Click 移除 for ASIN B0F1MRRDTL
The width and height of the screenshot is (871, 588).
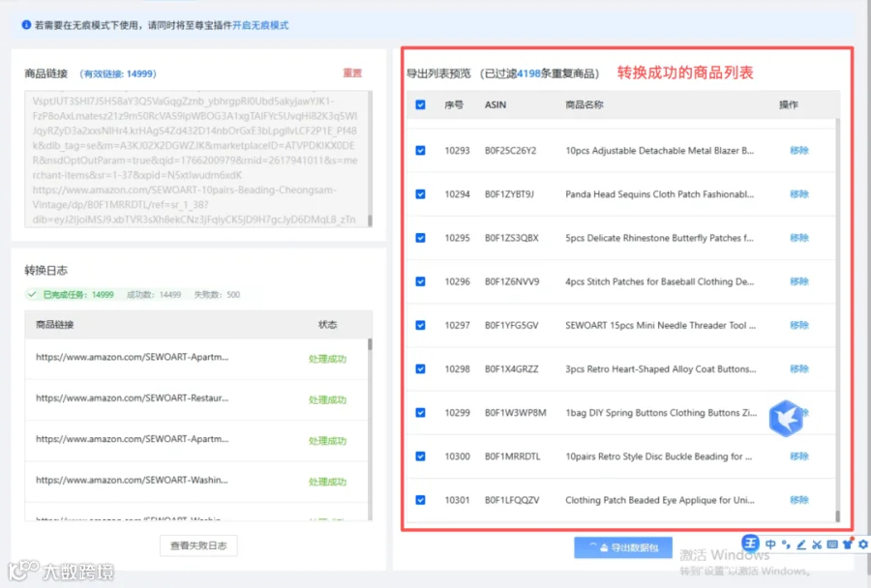coord(798,456)
